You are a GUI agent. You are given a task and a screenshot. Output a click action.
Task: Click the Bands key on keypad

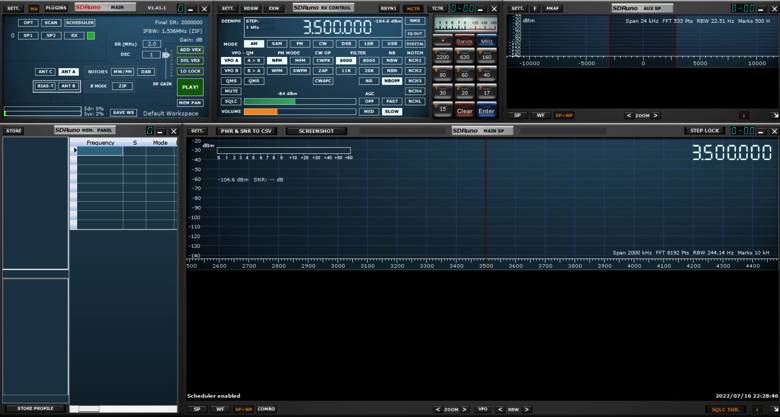click(x=465, y=41)
